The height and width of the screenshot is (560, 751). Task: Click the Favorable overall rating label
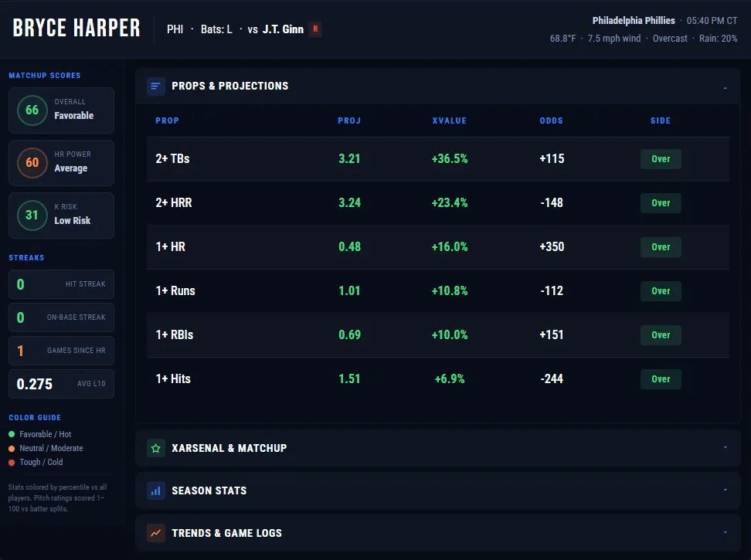[x=73, y=116]
